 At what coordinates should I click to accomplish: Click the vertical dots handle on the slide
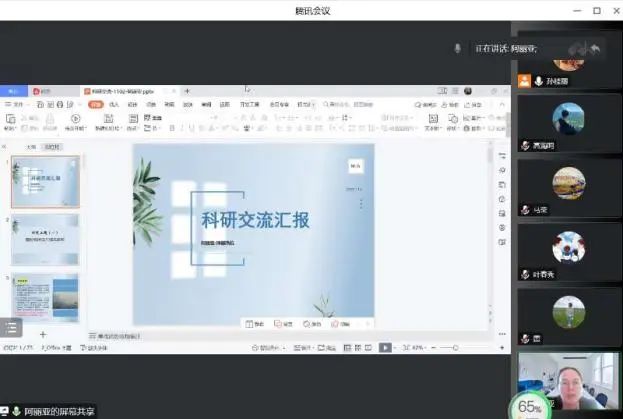(x=361, y=203)
